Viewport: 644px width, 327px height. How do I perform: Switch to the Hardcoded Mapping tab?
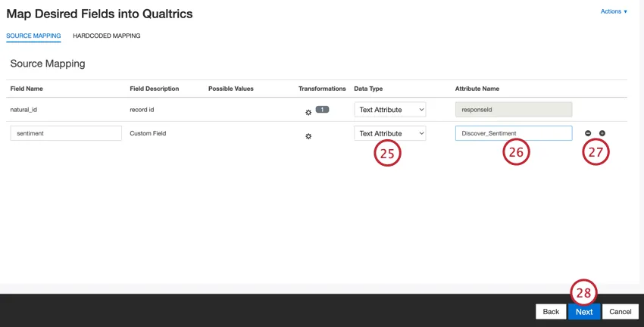[x=106, y=36]
